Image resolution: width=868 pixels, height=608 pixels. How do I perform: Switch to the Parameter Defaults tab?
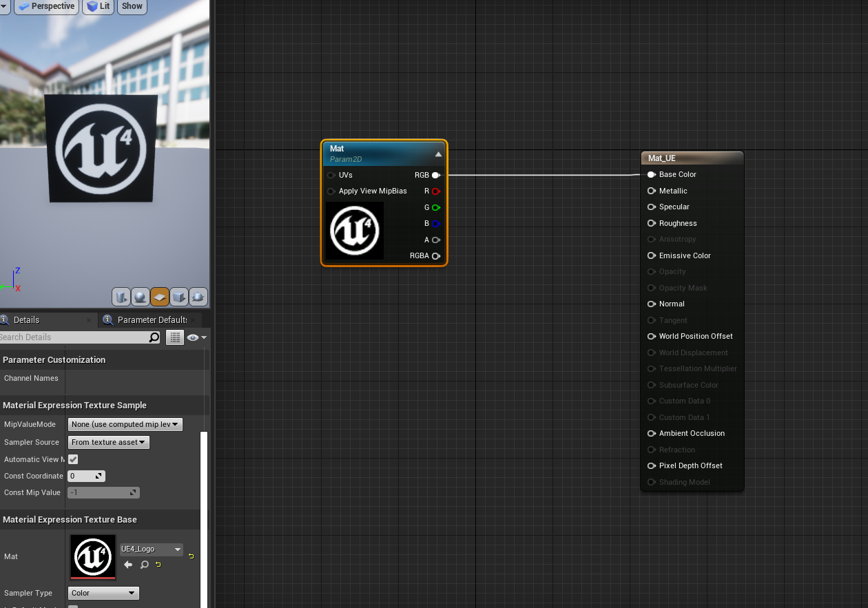point(150,319)
